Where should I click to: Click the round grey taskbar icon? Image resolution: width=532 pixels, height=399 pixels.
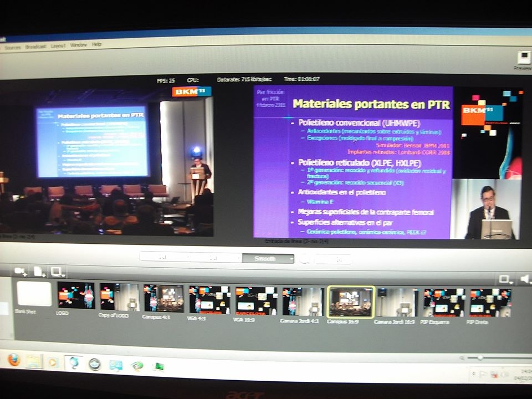tap(94, 365)
